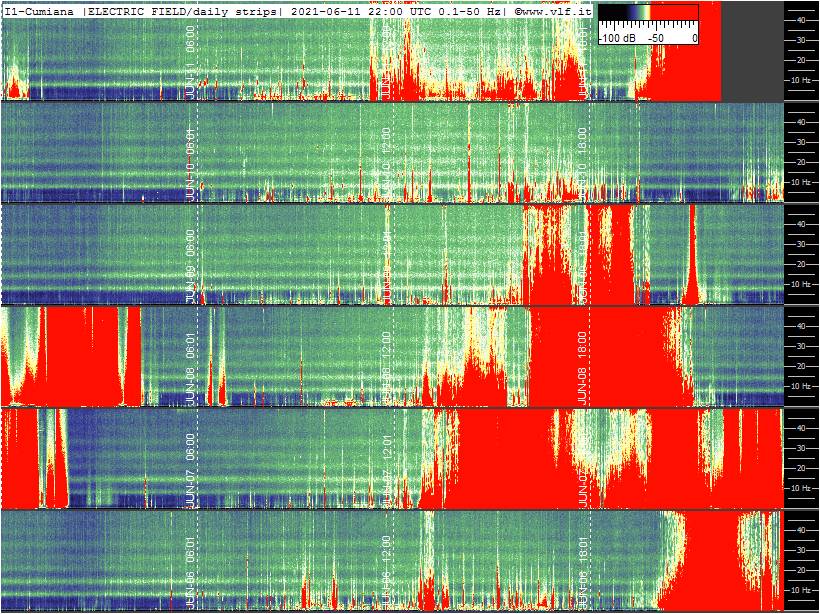Screen dimensions: 820x614
Task: Select the JUN-10 18:00 time marker
Action: click(580, 164)
